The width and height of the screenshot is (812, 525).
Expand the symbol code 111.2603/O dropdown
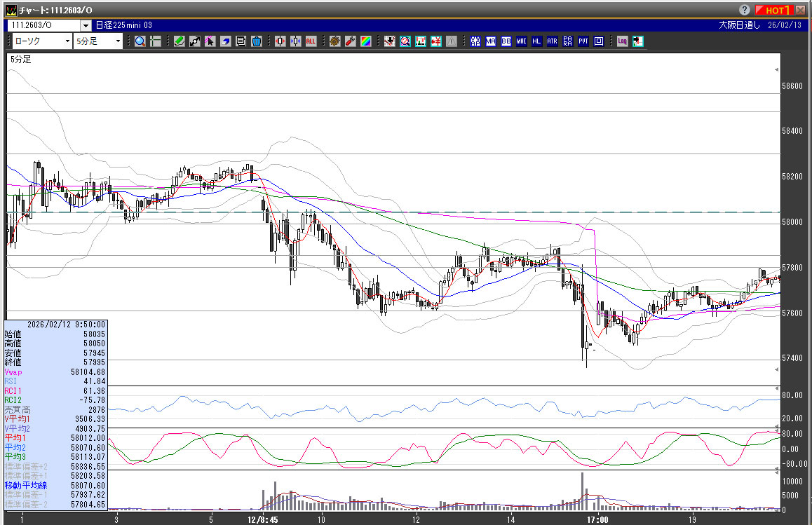86,25
